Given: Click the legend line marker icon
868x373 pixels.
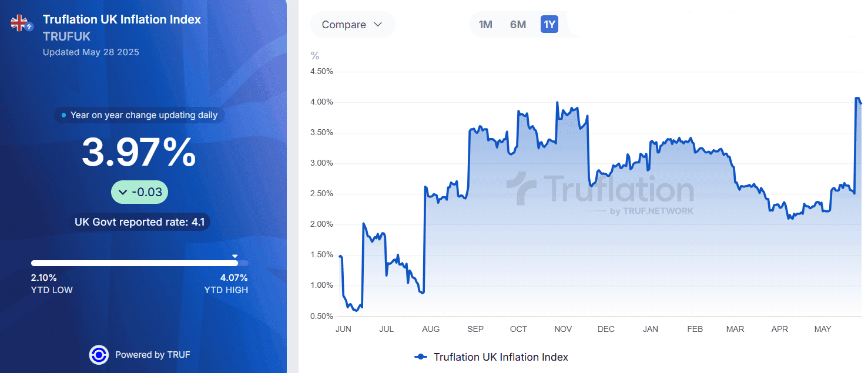Looking at the screenshot, I should coord(420,357).
